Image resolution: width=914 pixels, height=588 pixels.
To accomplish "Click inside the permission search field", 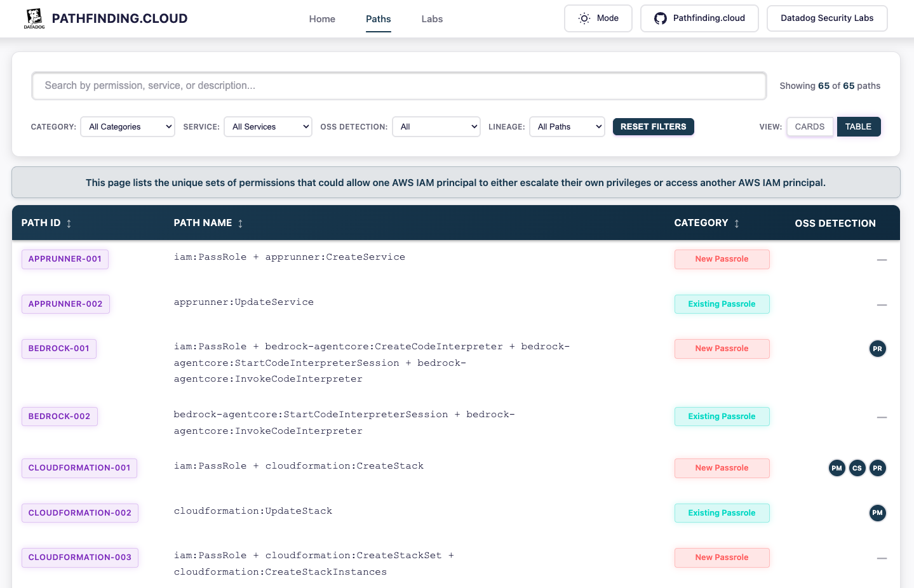I will pyautogui.click(x=398, y=86).
